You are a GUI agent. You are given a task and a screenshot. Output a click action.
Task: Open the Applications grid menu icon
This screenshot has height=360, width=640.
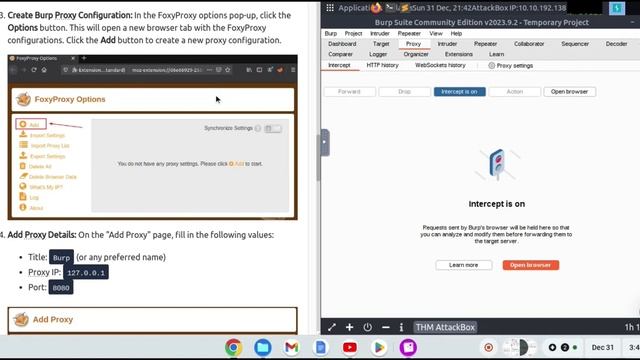tap(330, 7)
